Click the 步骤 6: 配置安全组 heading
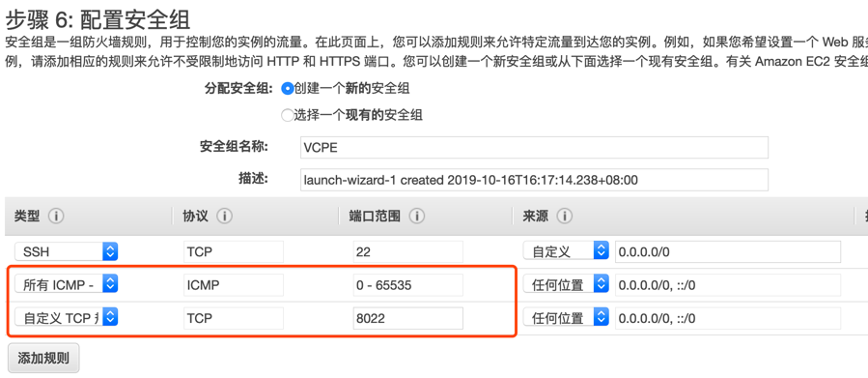This screenshot has width=868, height=378. [x=98, y=20]
